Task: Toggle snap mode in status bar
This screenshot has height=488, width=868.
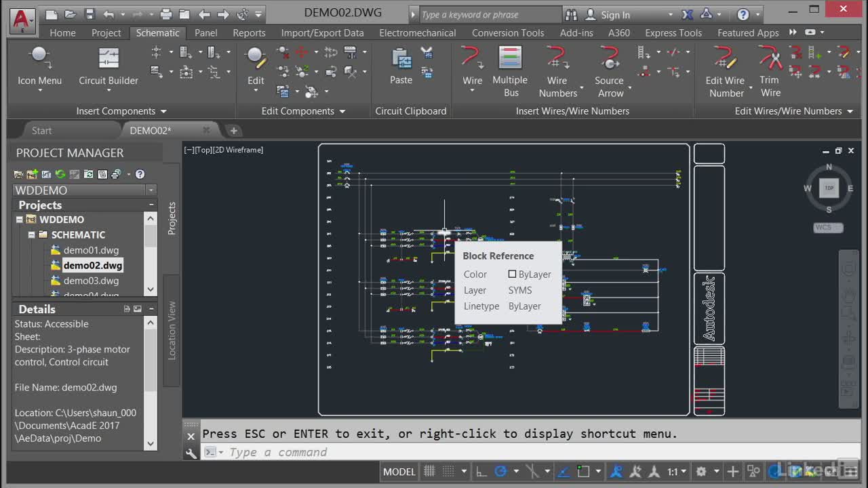Action: 448,471
